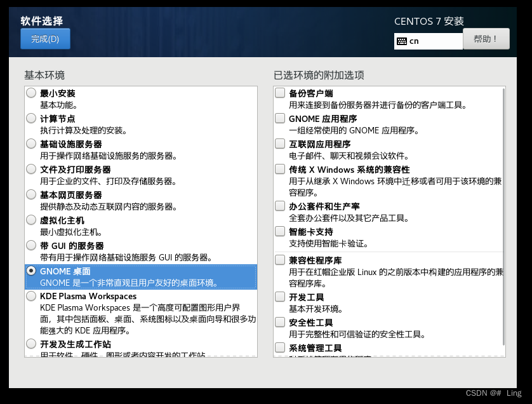Click the keyboard layout icon next to cn
532x404 pixels.
coord(402,41)
